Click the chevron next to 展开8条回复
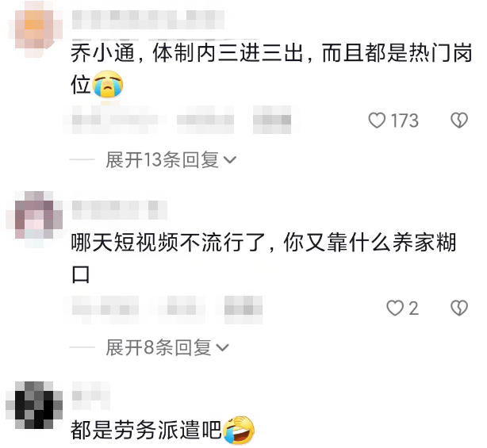 click(223, 348)
